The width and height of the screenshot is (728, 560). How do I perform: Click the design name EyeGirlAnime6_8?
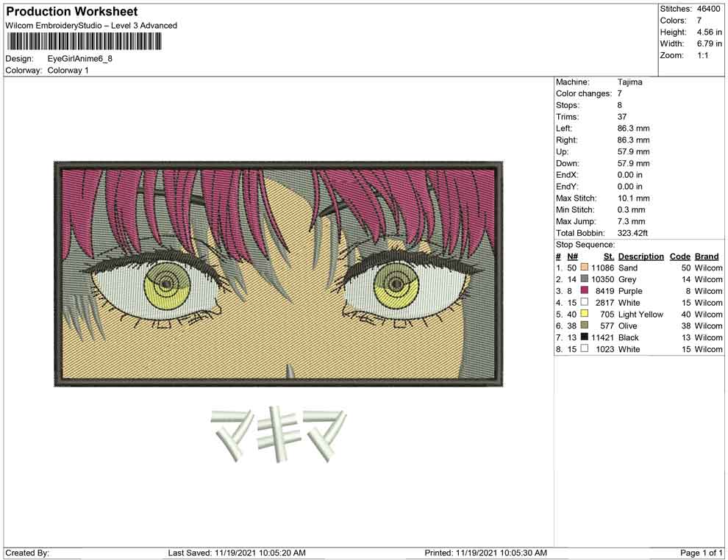pos(80,59)
